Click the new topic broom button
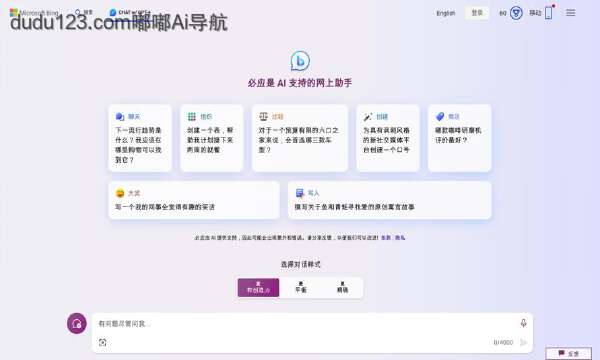This screenshot has height=360, width=600. tap(77, 324)
